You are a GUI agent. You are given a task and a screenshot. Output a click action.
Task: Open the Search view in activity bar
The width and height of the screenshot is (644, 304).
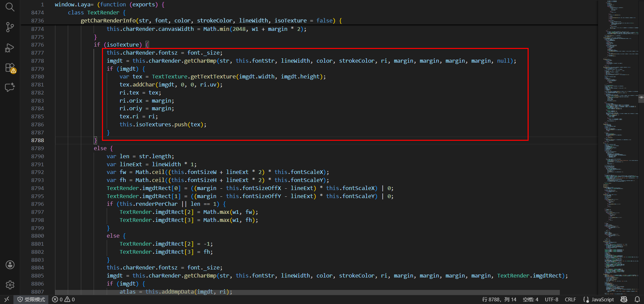(10, 7)
